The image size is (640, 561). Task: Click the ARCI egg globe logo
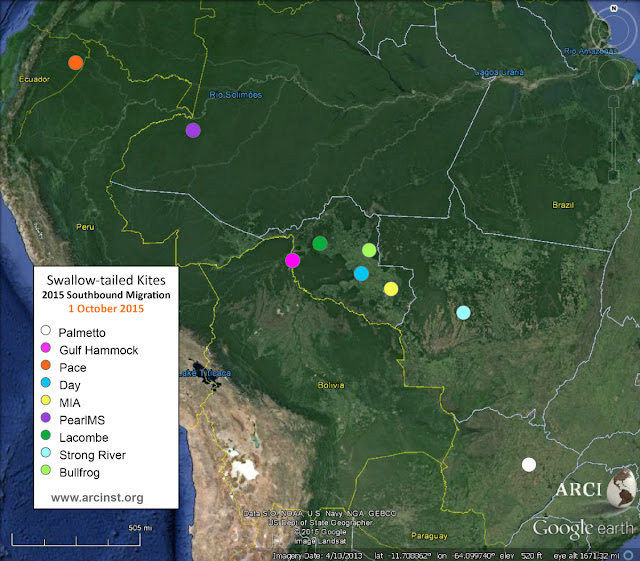621,488
